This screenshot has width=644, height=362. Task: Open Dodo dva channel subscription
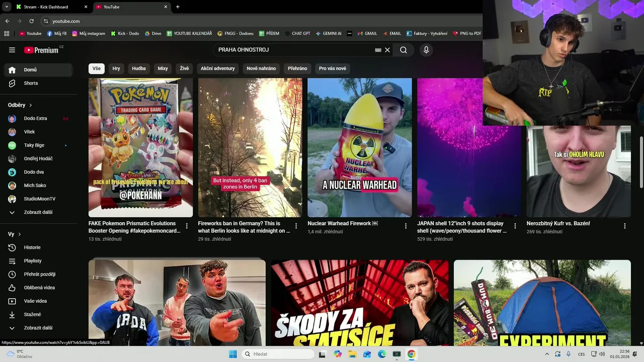38,172
